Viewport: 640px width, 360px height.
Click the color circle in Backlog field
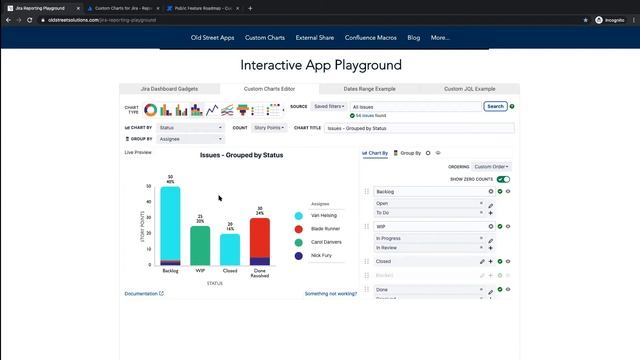point(491,191)
